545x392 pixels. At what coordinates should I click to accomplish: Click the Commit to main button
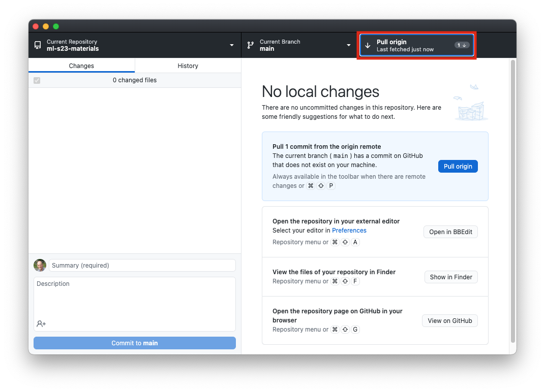[x=135, y=343]
